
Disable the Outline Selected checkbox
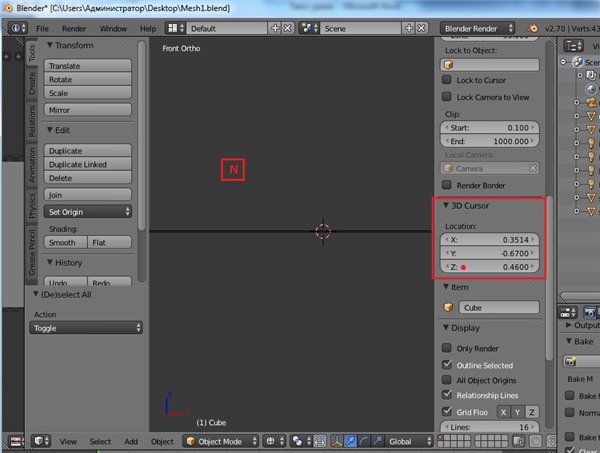(448, 365)
